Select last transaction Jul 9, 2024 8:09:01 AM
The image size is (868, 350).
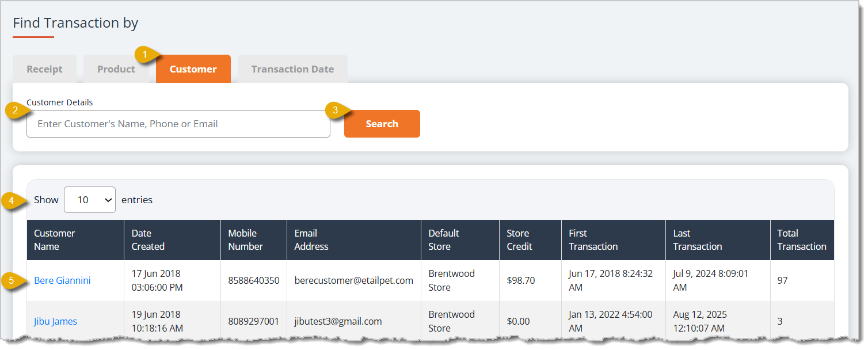click(x=711, y=280)
